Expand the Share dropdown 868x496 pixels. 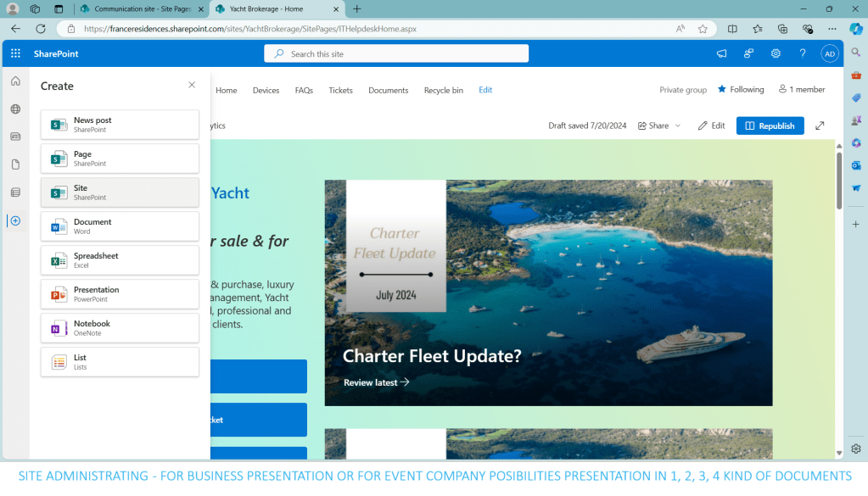click(x=659, y=125)
